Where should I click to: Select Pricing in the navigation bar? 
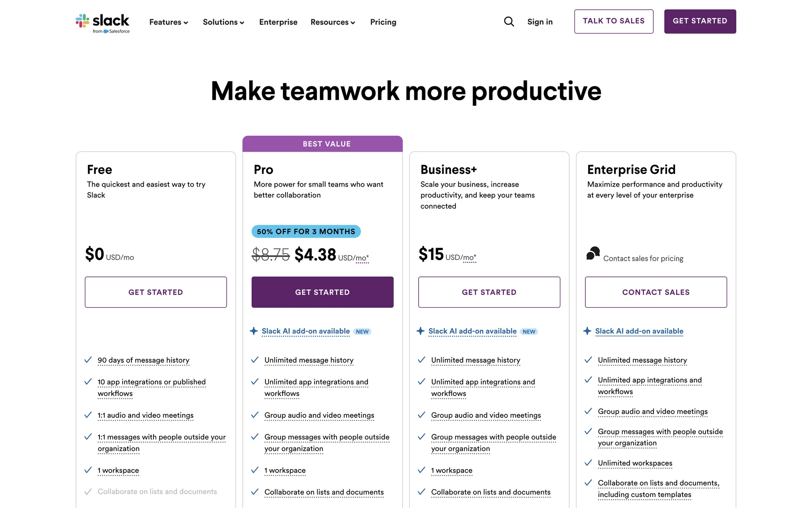click(383, 22)
